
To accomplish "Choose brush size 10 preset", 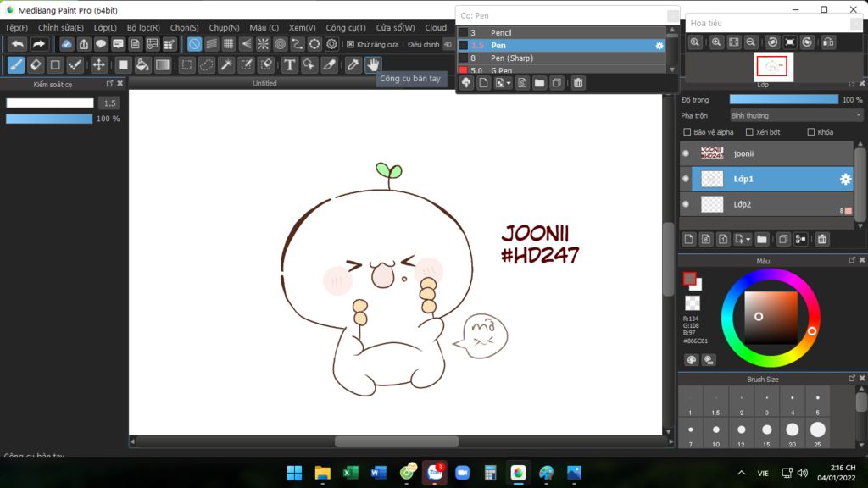I will 715,434.
